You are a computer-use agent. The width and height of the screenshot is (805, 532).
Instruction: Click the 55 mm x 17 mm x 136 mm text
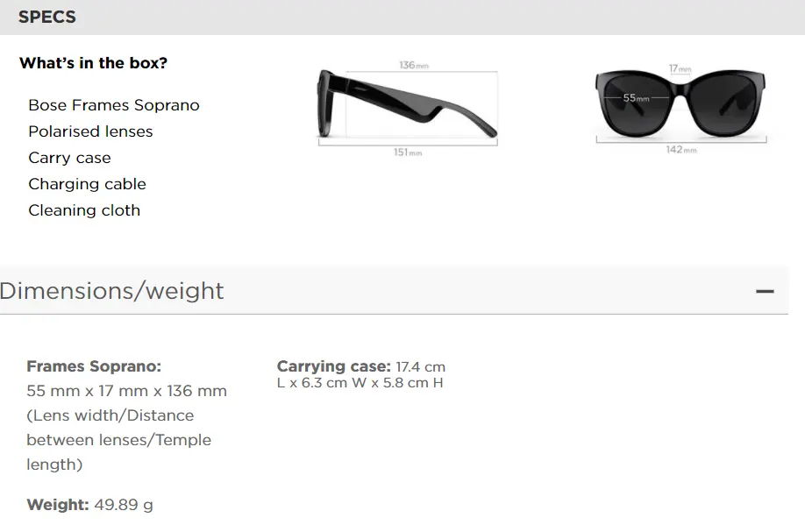126,391
